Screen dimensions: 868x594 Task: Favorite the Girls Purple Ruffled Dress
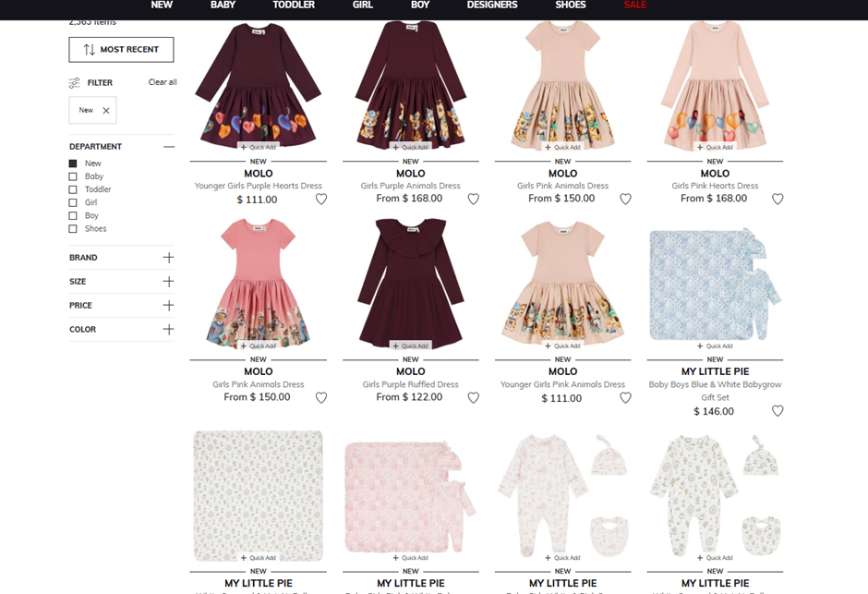[474, 398]
